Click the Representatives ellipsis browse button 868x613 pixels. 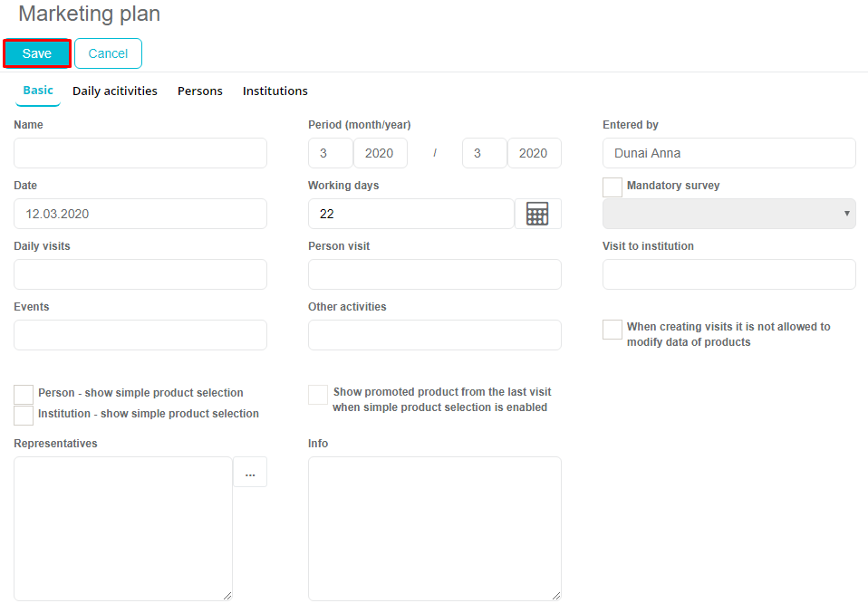(250, 473)
